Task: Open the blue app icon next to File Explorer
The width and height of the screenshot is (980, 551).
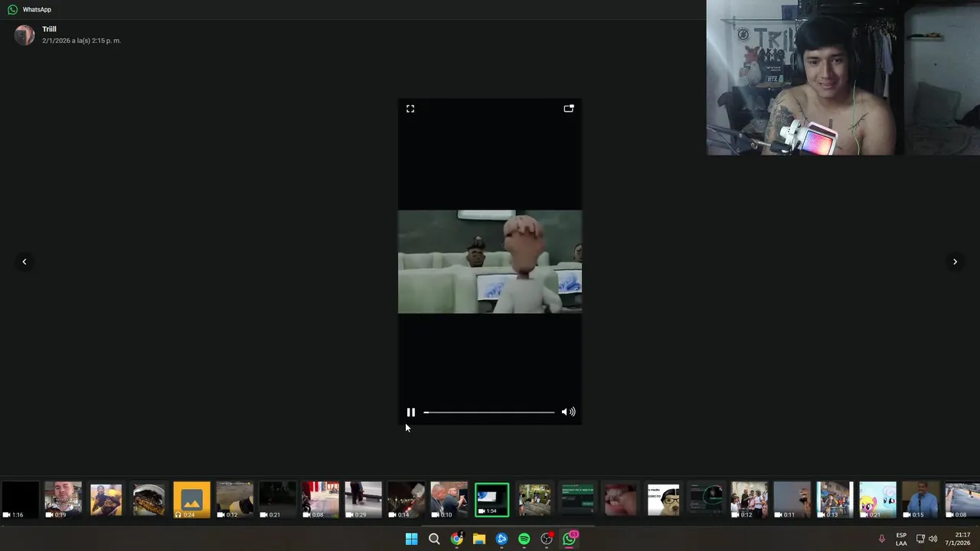Action: [501, 539]
